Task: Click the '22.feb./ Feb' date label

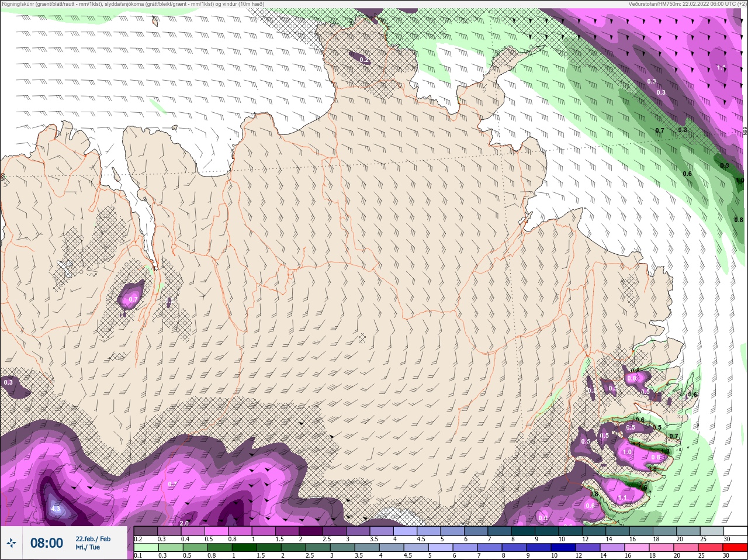Action: coord(92,538)
